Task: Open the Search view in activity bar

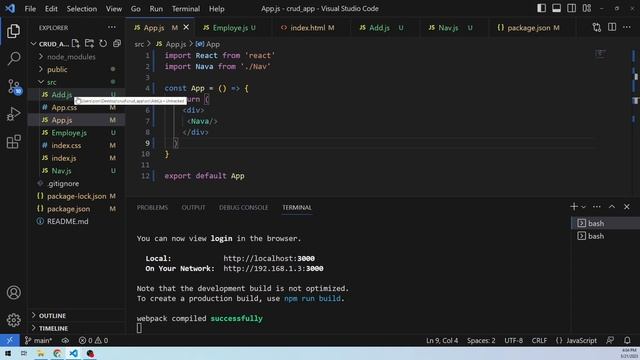Action: pos(13,59)
